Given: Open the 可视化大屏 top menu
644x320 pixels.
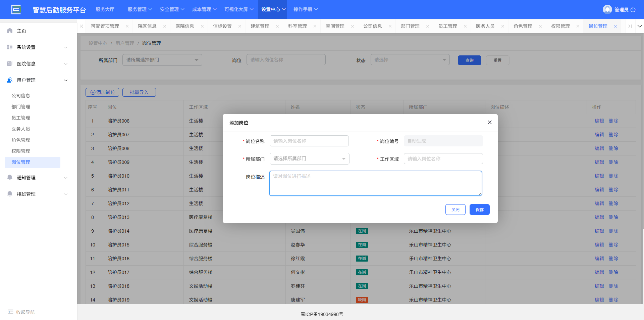Looking at the screenshot, I should (239, 9).
